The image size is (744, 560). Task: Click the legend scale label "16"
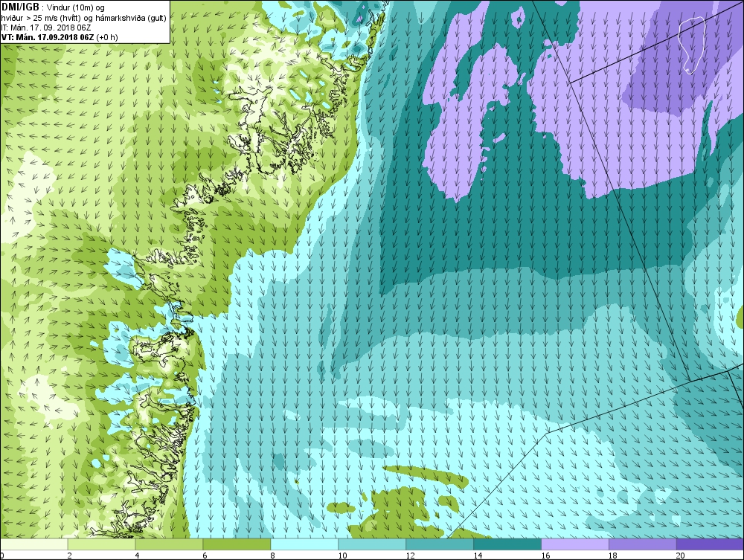coord(545,556)
